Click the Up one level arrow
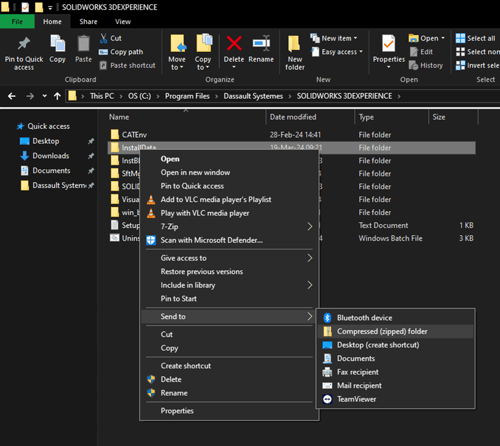The height and width of the screenshot is (446, 500). [57, 96]
